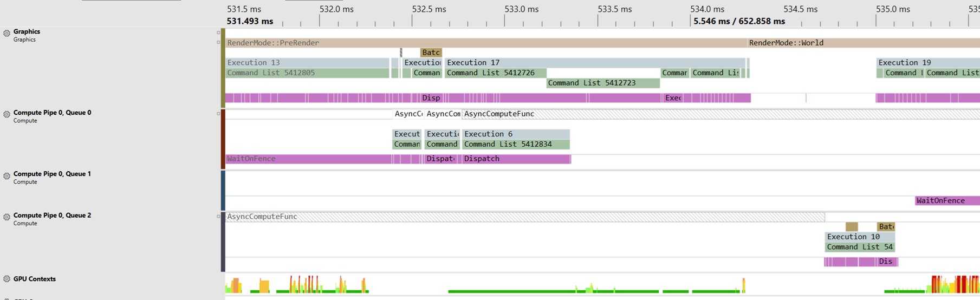Collapse the Graphics lane using its top box
The height and width of the screenshot is (300, 980).
pyautogui.click(x=218, y=32)
